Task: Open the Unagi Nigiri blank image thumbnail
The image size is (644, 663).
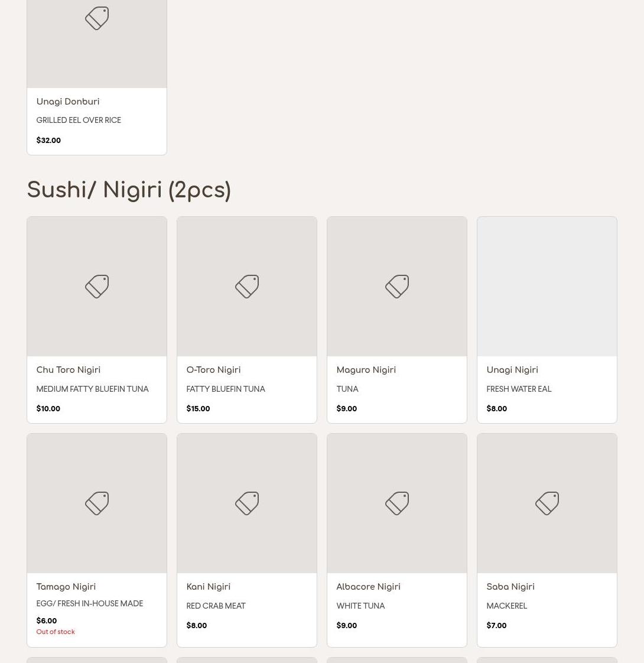Action: pos(547,287)
